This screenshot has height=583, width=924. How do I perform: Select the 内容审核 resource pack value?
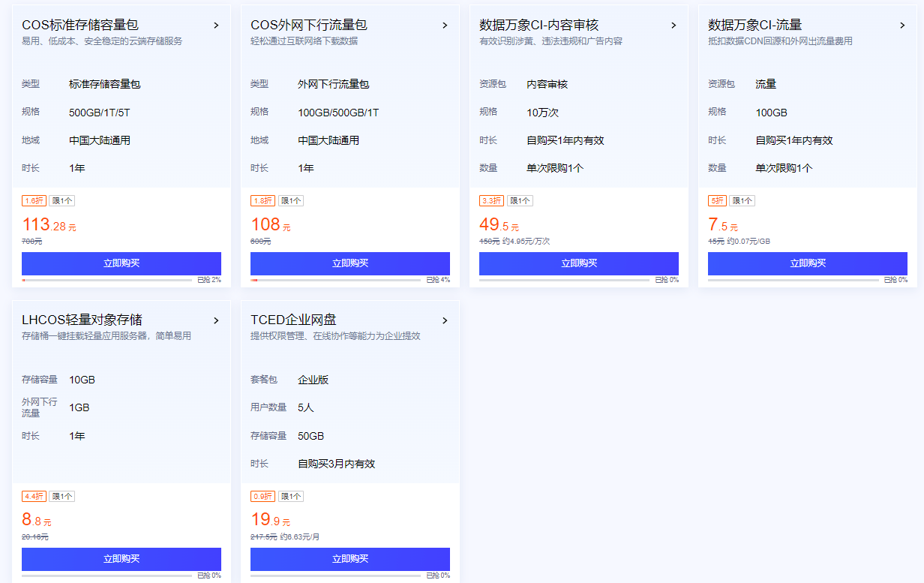(x=547, y=84)
